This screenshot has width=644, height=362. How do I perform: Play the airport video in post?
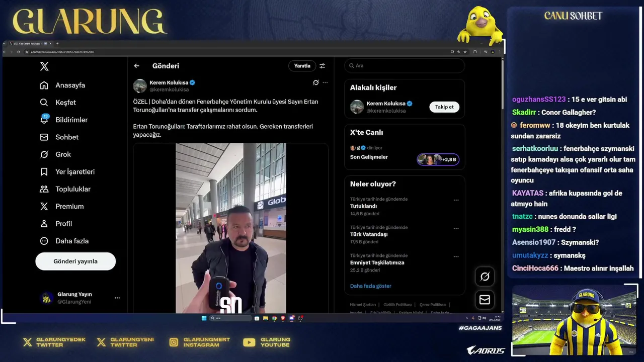coord(231,228)
